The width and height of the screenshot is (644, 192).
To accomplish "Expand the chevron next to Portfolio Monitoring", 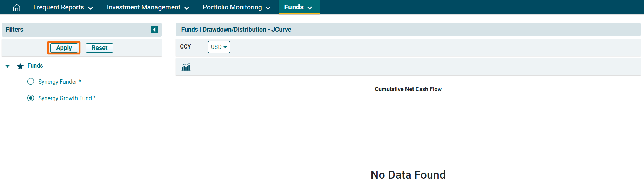I will tap(268, 8).
